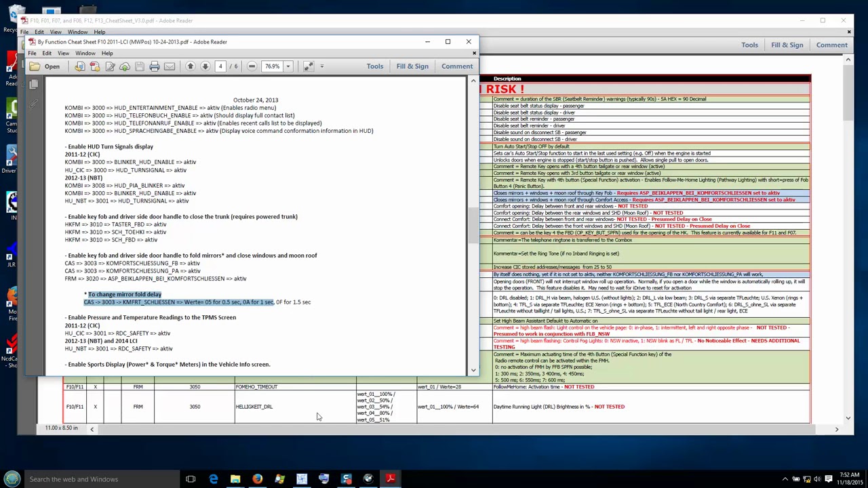Image resolution: width=868 pixels, height=488 pixels.
Task: Open Help menu in background Reader window
Action: point(99,32)
